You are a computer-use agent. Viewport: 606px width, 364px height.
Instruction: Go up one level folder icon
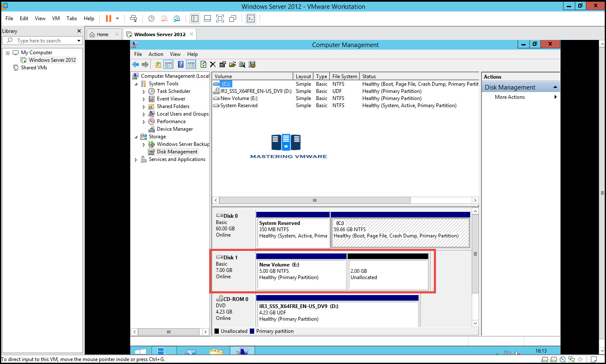(x=158, y=64)
